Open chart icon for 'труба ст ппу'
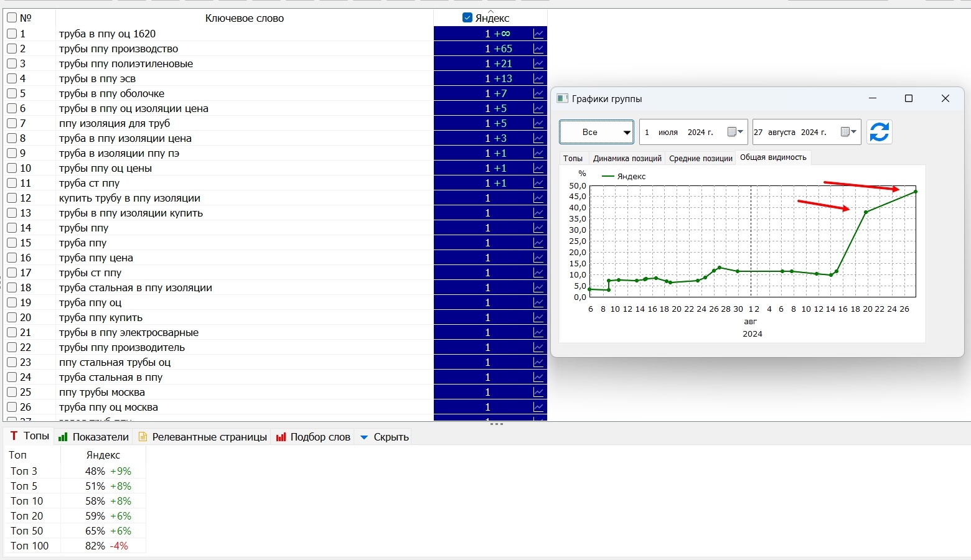The width and height of the screenshot is (971, 560). 538,183
